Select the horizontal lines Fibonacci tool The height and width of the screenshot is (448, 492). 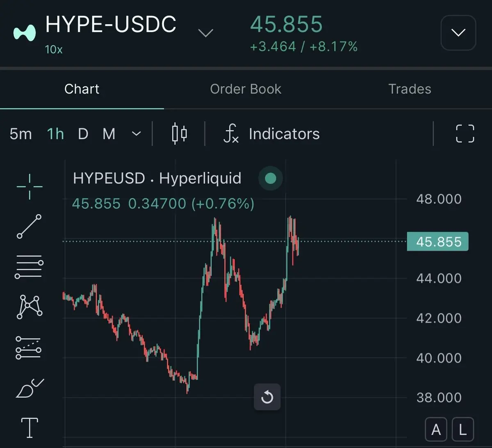tap(29, 267)
